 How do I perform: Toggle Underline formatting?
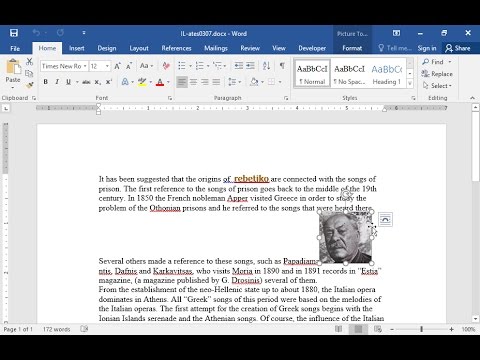[68, 82]
